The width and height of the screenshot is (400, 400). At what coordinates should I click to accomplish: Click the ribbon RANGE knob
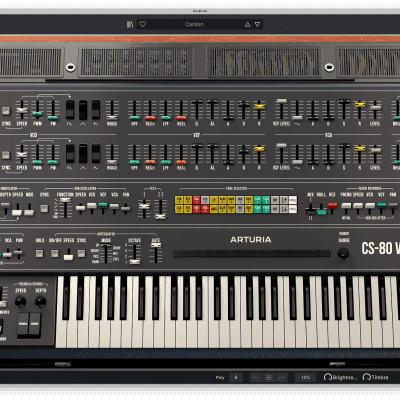[343, 253]
